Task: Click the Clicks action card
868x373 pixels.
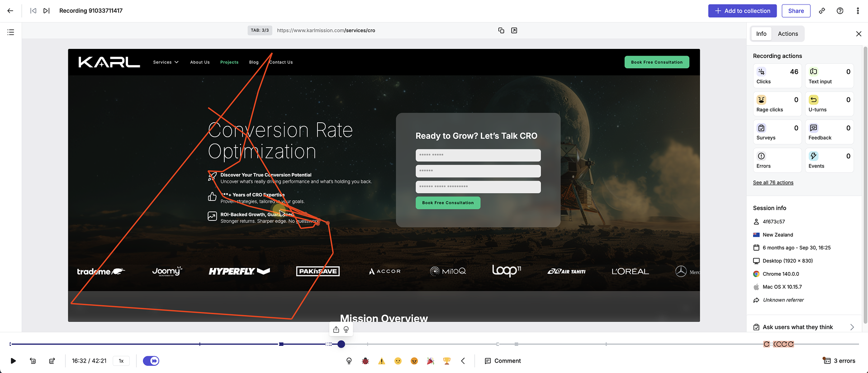Action: [x=777, y=76]
